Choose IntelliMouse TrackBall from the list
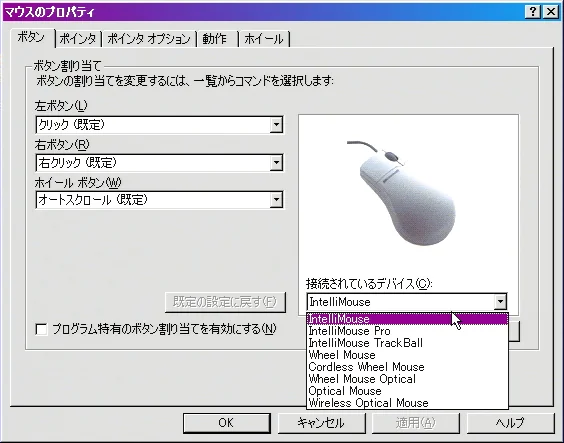564x443 pixels. pyautogui.click(x=407, y=343)
